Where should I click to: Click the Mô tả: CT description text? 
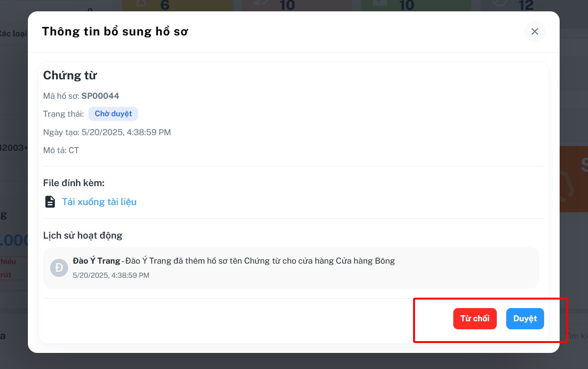[61, 150]
